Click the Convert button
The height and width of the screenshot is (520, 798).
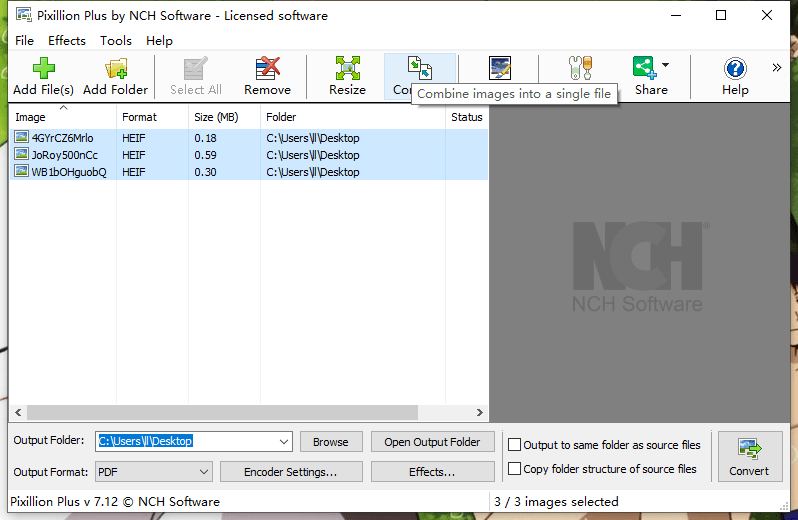point(750,456)
